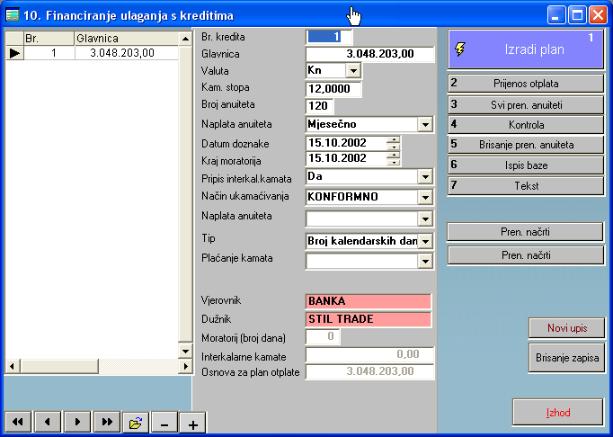
Task: Click the Datum doznake date field
Action: [x=346, y=143]
